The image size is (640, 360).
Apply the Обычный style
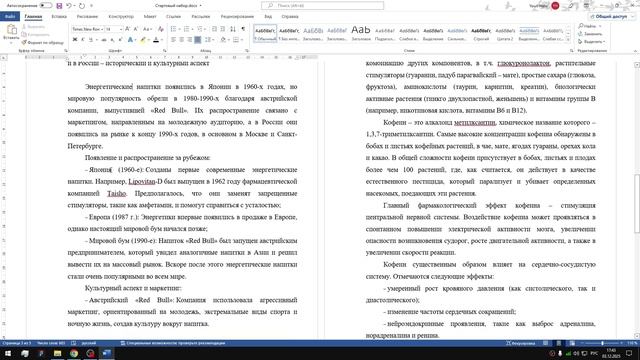pyautogui.click(x=265, y=33)
